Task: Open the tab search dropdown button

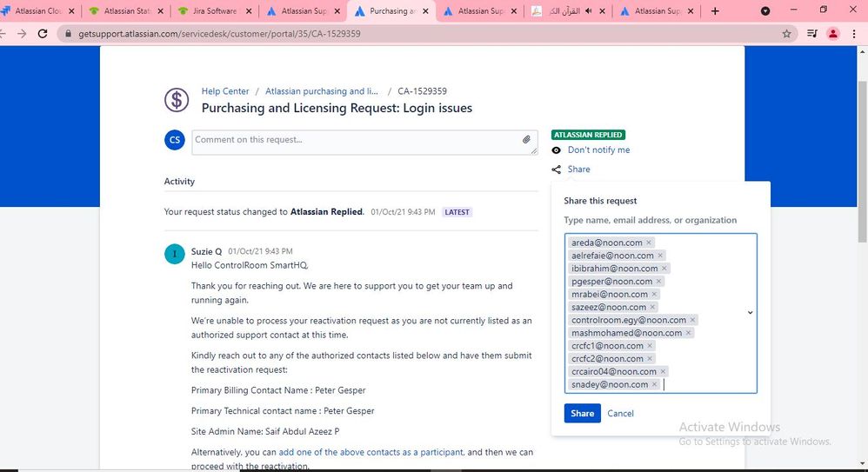Action: [x=765, y=11]
